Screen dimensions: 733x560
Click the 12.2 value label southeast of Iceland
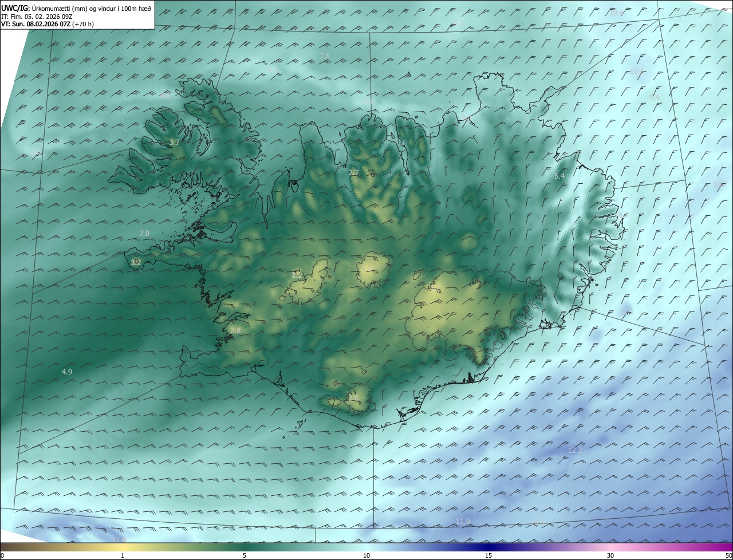(575, 451)
